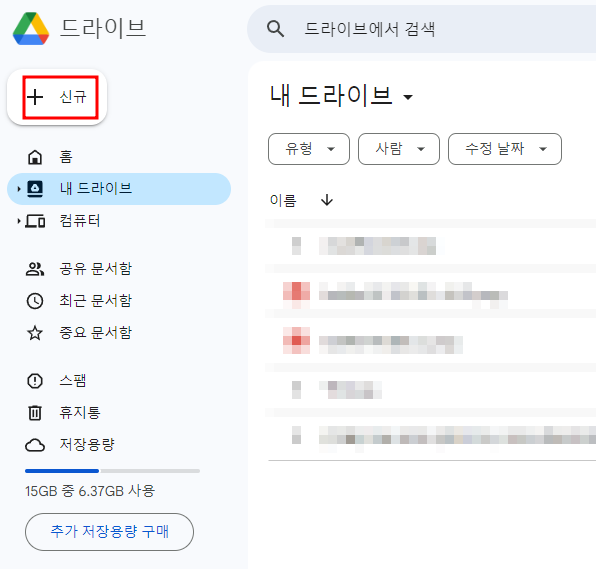Click the sort direction arrow next to 이름
Screen dimensions: 596x569
pos(327,200)
